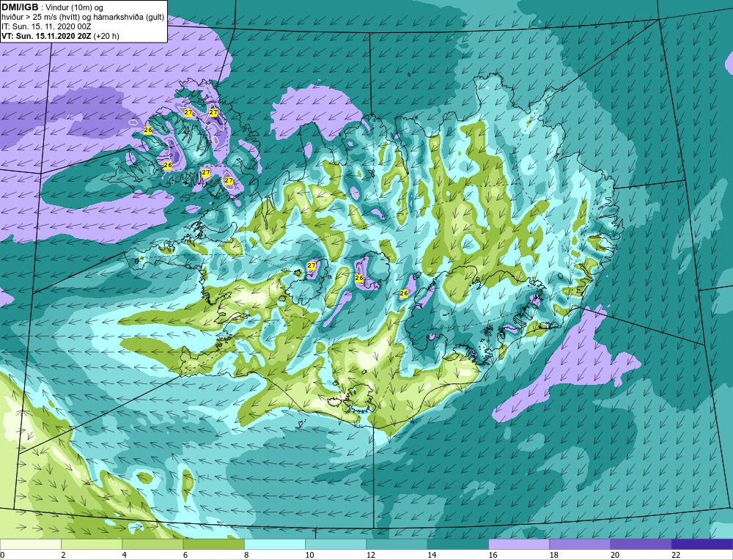Viewport: 733px width, 560px height.
Task: Select the light teal 10–12 m/s legend swatch
Action: click(x=336, y=544)
